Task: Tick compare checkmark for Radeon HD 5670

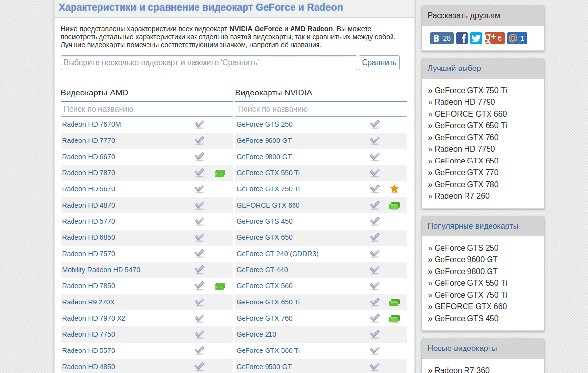Action: [x=199, y=189]
